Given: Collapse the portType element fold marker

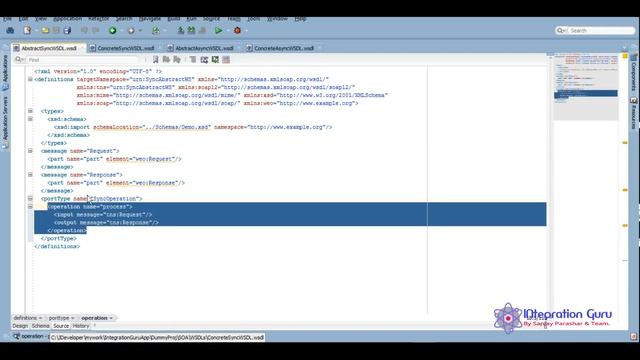Looking at the screenshot, I should pyautogui.click(x=30, y=199).
